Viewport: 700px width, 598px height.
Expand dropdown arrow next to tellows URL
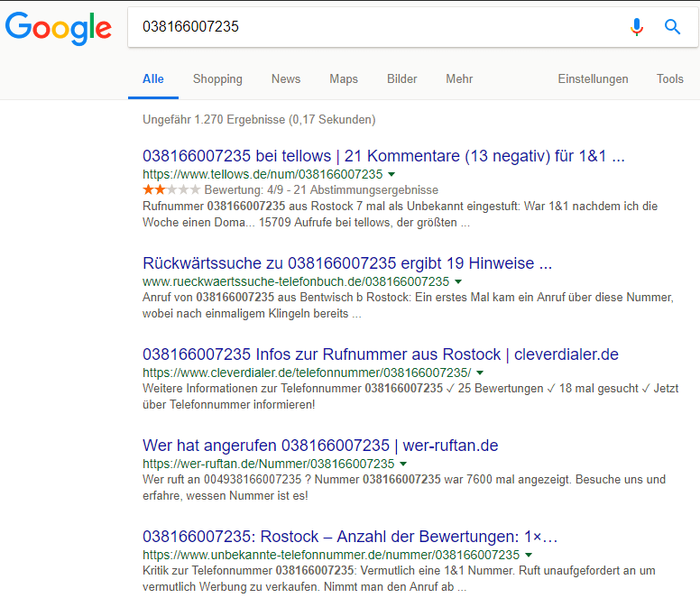(391, 174)
